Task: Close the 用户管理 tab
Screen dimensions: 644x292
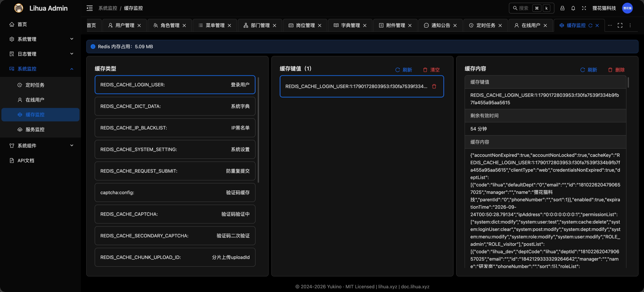Action: pyautogui.click(x=139, y=25)
